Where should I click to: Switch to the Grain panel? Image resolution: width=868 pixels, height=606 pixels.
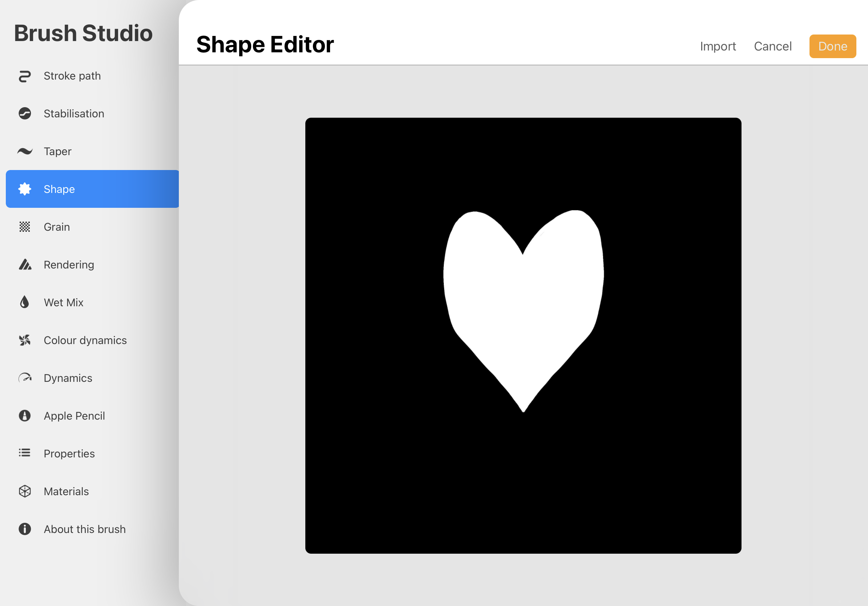[57, 227]
